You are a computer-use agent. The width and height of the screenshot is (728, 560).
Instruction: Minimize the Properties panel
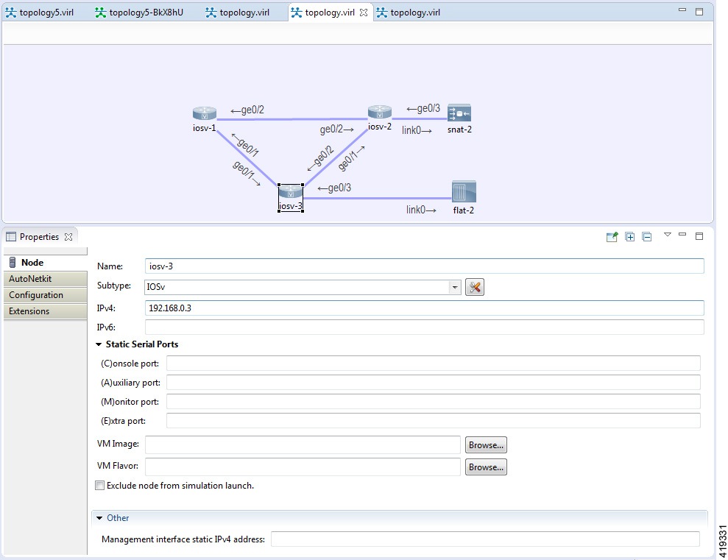tap(683, 235)
